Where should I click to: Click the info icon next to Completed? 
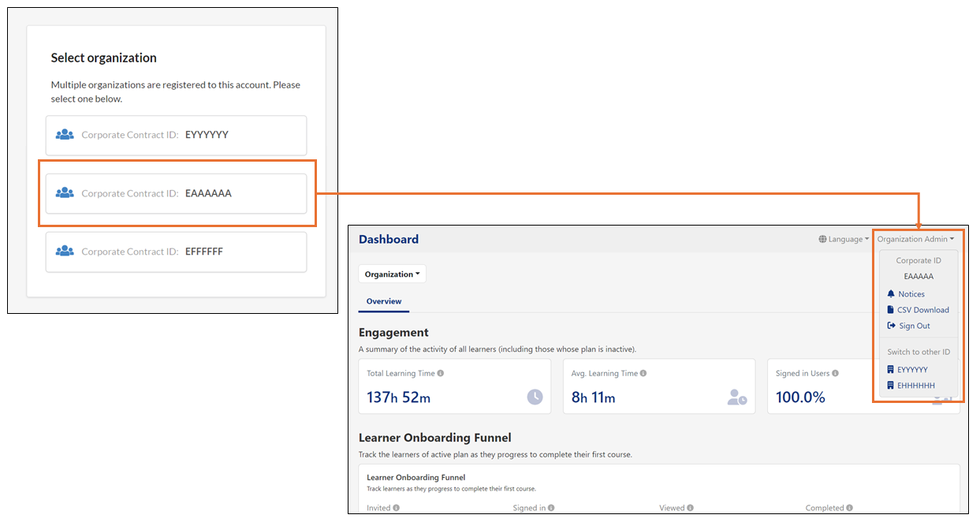pos(849,508)
